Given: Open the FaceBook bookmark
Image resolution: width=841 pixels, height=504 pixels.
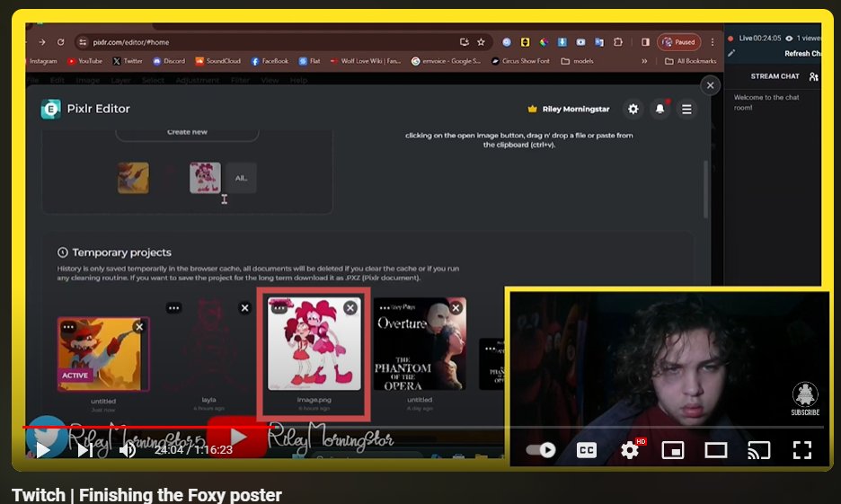Looking at the screenshot, I should point(270,61).
